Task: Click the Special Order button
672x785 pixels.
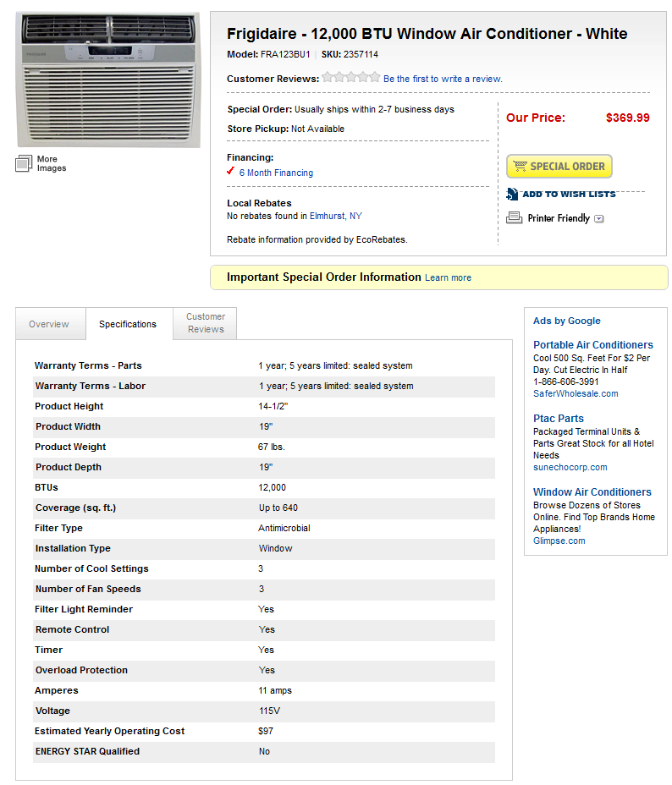Action: (x=559, y=166)
